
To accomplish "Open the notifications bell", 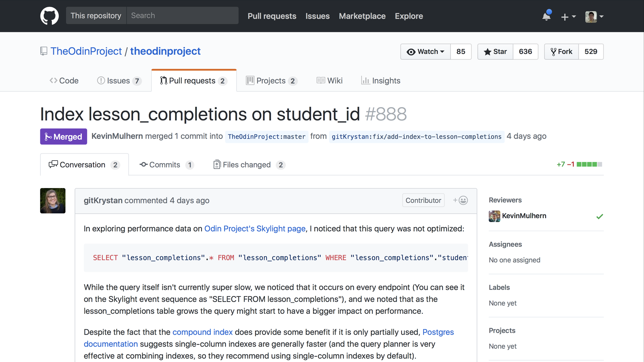I will (x=546, y=16).
